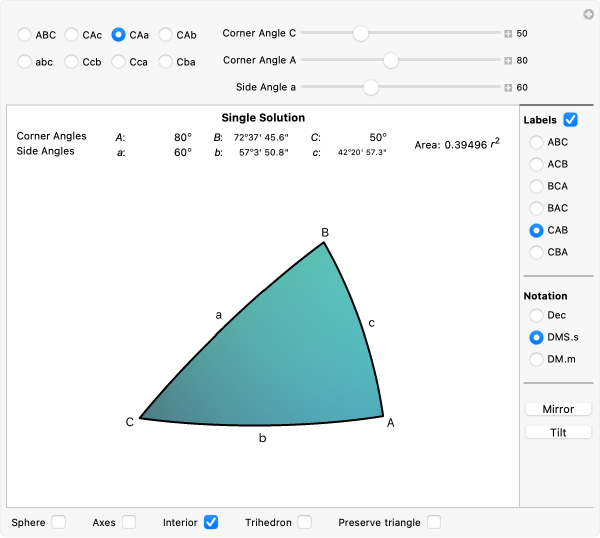
Task: Disable the Interior checkbox
Action: 211,522
